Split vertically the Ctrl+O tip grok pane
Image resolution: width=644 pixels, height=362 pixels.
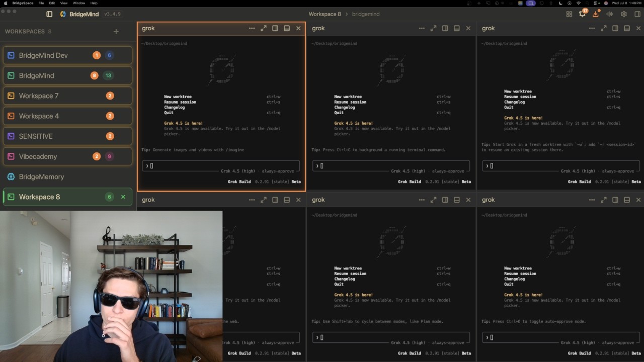[615, 200]
